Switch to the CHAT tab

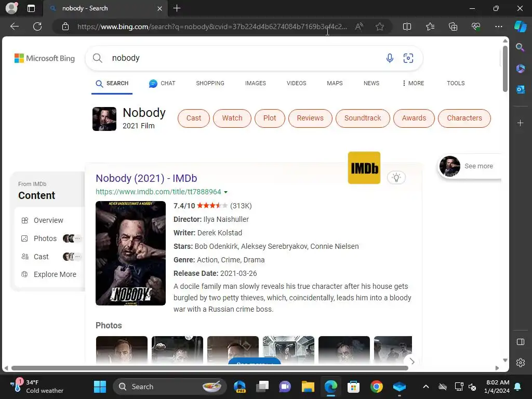162,83
